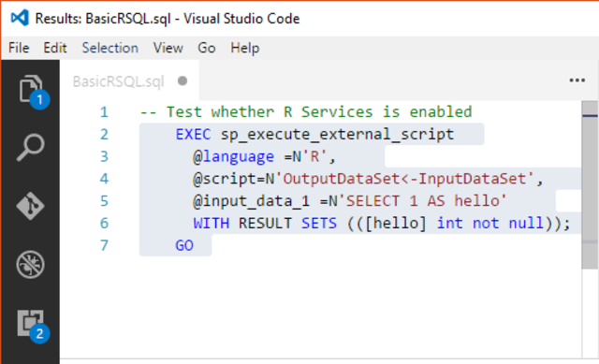
Task: Open the File menu
Action: pos(19,48)
